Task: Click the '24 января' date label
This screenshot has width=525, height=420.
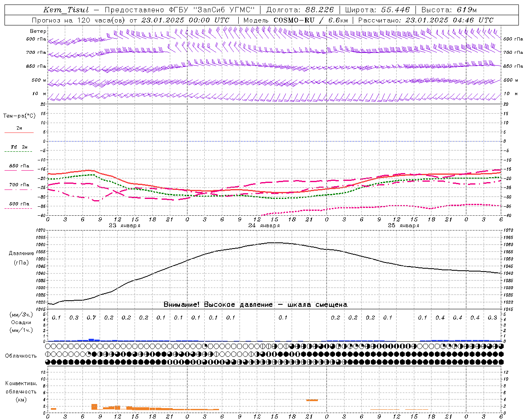Action: pos(264,226)
